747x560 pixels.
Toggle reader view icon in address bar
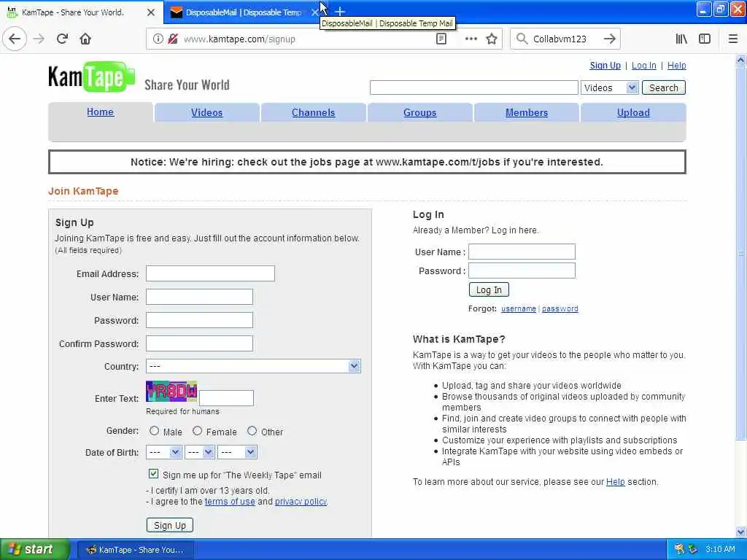click(441, 39)
